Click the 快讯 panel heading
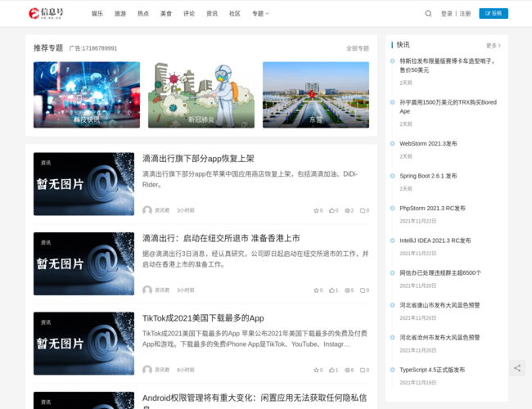The image size is (532, 409). click(403, 45)
